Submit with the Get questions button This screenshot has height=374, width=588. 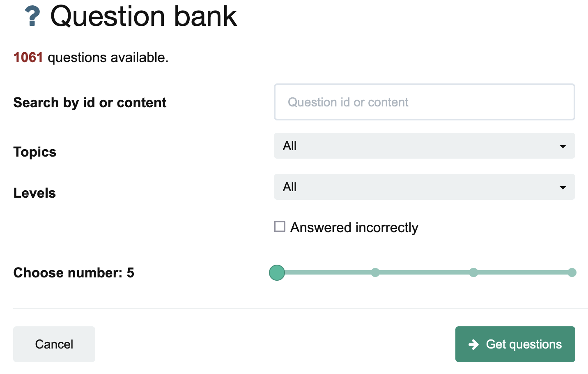[x=515, y=344]
